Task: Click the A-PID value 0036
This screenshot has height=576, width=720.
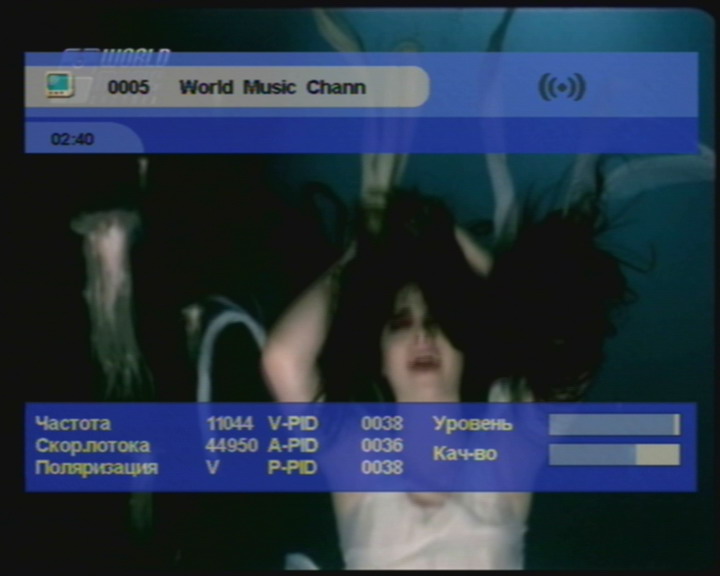Action: [x=382, y=446]
